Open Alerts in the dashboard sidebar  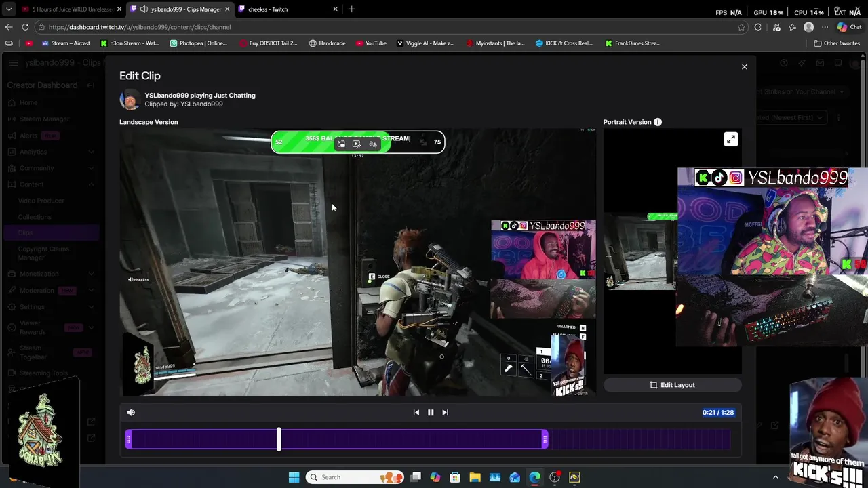(28, 136)
